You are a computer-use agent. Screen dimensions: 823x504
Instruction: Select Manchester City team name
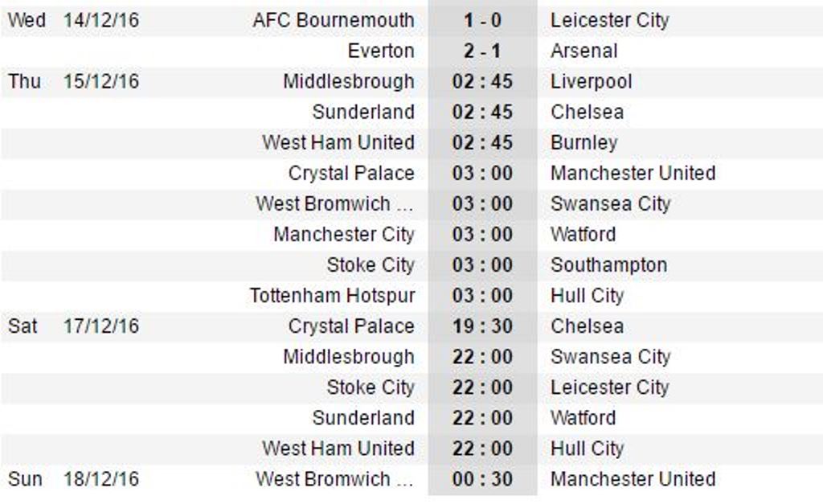pos(344,234)
